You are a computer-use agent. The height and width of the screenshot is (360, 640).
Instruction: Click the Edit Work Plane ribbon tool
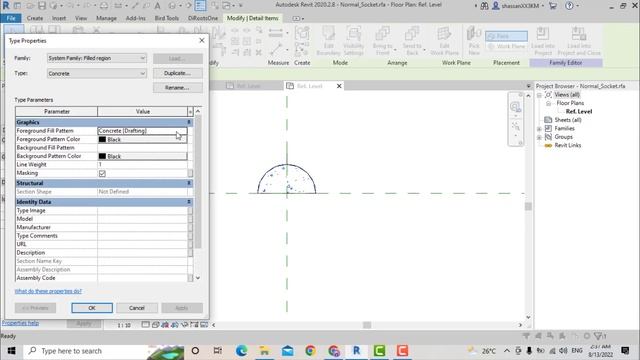coord(444,41)
